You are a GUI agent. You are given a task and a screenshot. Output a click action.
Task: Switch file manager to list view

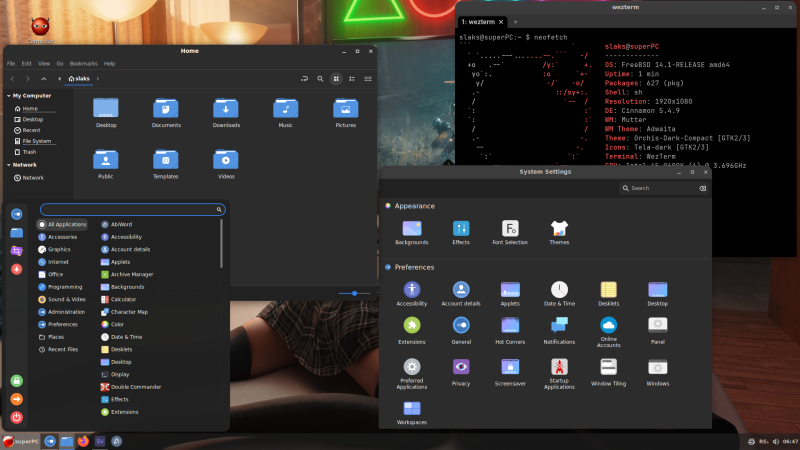click(352, 79)
